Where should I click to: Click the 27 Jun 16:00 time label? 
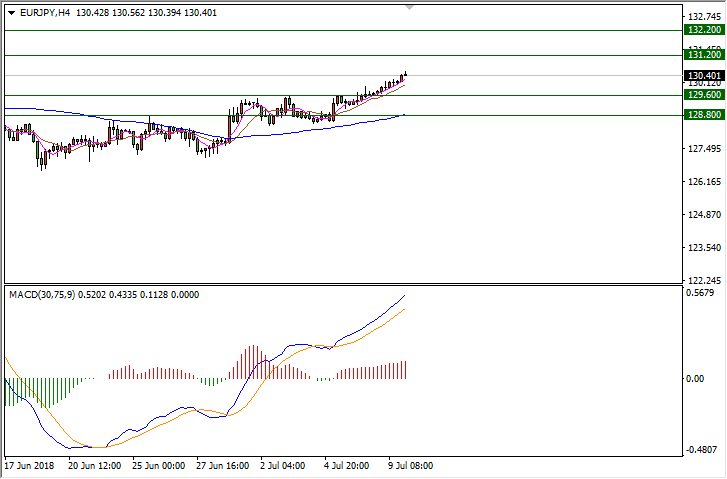coord(223,466)
